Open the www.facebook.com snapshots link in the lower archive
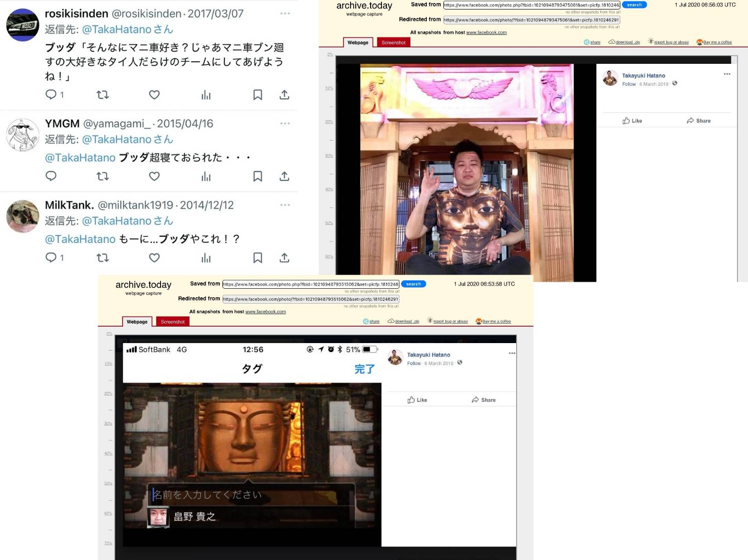This screenshot has width=748, height=560. tap(265, 312)
